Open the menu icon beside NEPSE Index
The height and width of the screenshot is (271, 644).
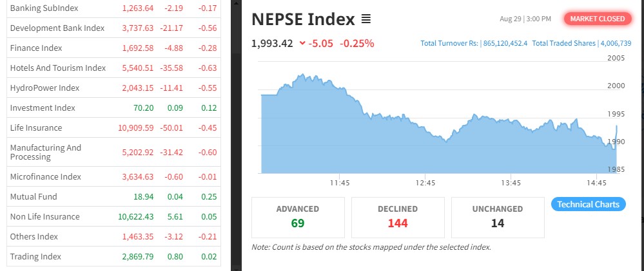[x=366, y=19]
